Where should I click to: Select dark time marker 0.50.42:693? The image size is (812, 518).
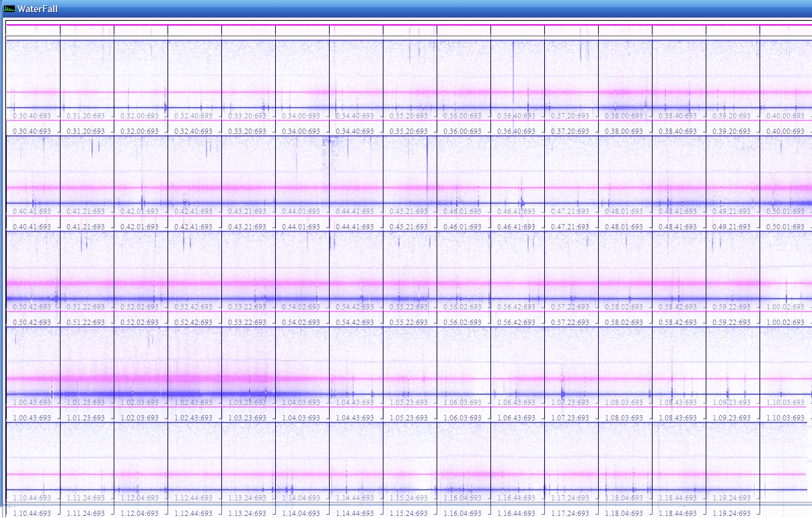32,322
